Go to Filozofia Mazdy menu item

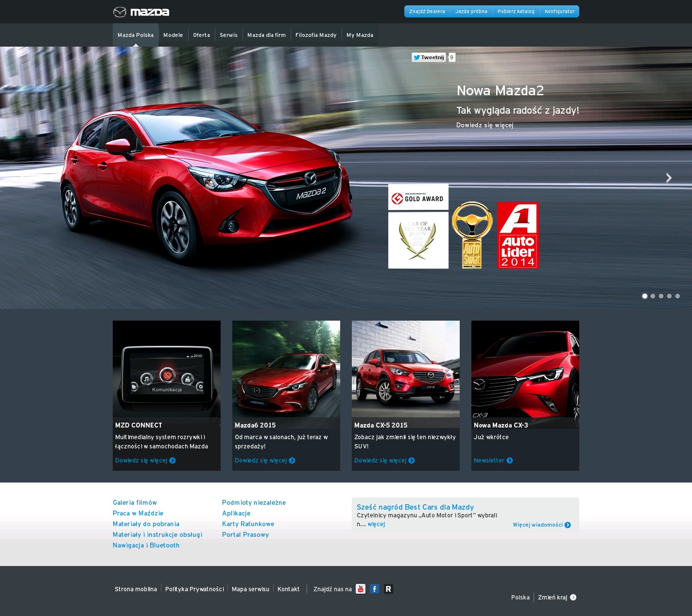(316, 35)
